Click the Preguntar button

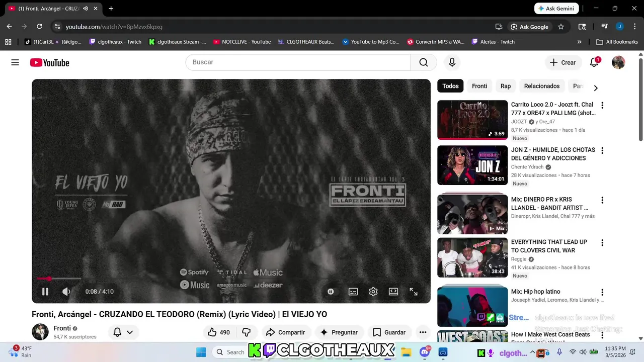[x=339, y=332]
